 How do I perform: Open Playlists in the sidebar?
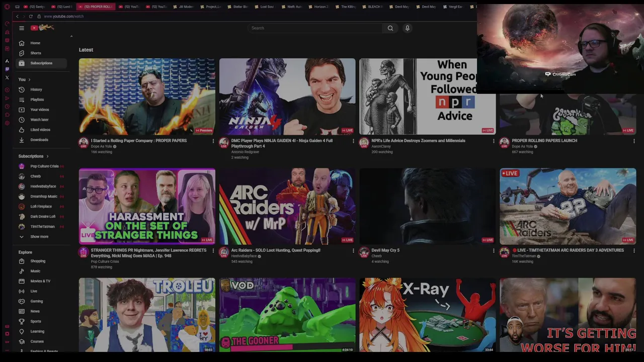coord(42,100)
